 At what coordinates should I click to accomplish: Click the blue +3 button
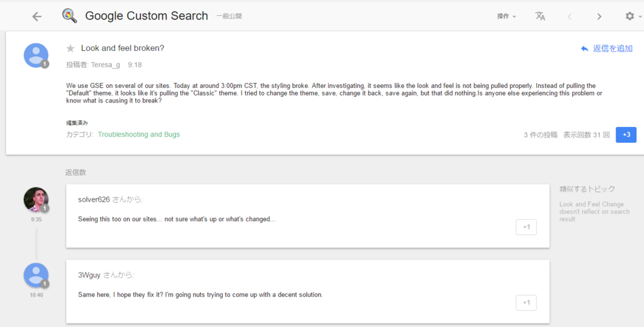click(626, 135)
